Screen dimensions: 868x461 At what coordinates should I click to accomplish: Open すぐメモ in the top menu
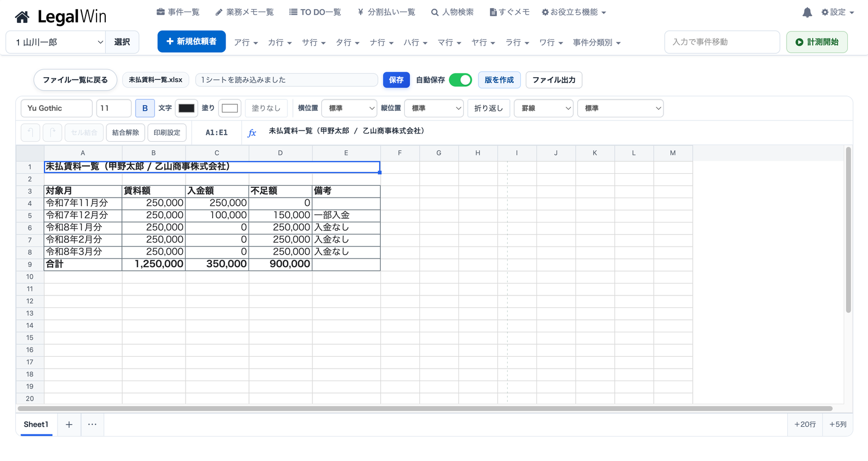pos(509,12)
